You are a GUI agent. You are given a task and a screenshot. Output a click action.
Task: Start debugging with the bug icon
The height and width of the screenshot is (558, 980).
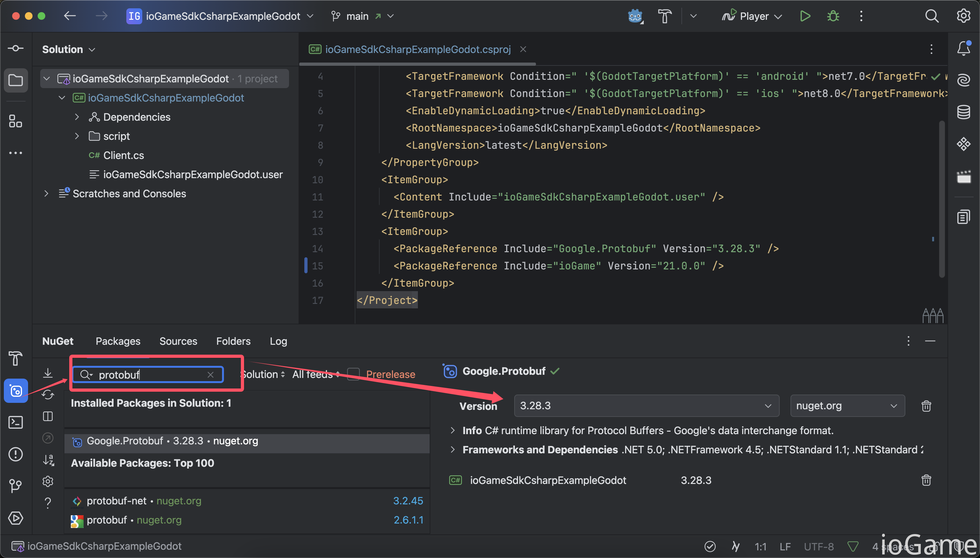coord(833,16)
